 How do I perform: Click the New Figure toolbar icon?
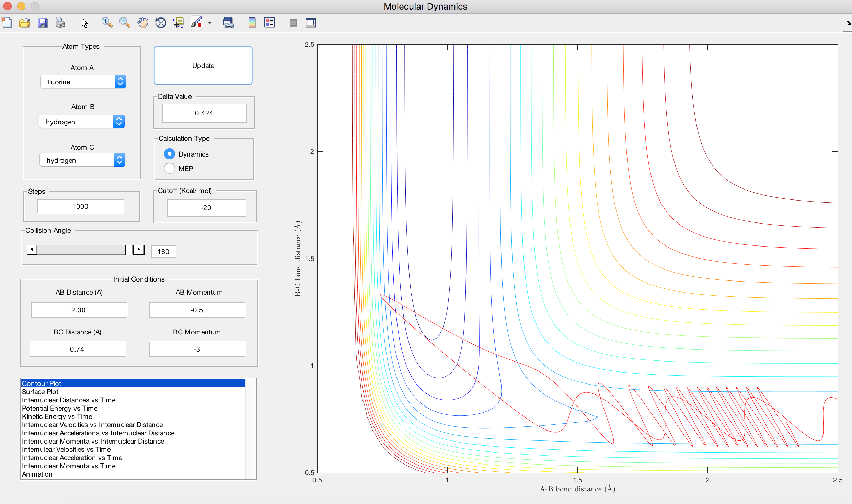point(7,23)
